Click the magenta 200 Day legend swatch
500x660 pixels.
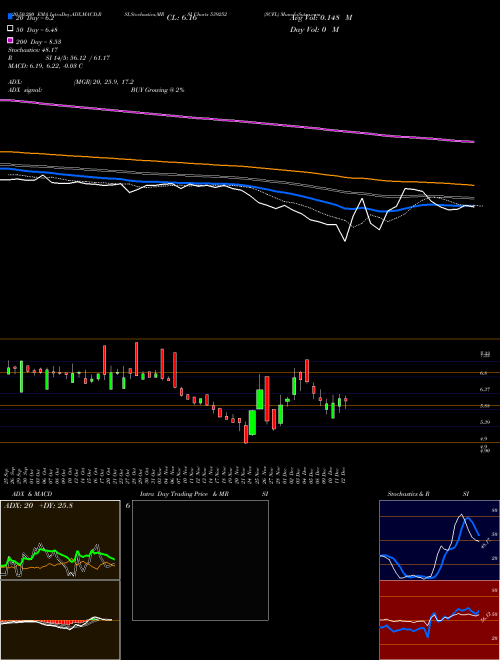[10, 40]
